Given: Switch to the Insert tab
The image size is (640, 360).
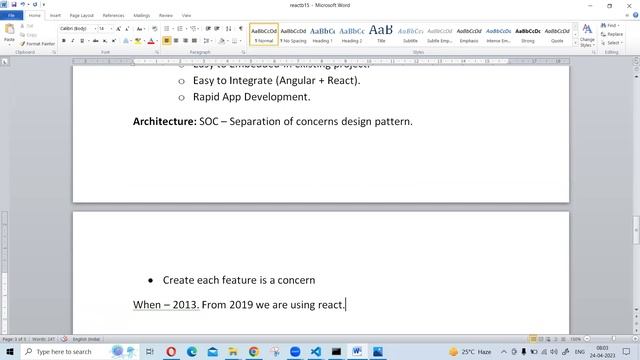Looking at the screenshot, I should [55, 16].
